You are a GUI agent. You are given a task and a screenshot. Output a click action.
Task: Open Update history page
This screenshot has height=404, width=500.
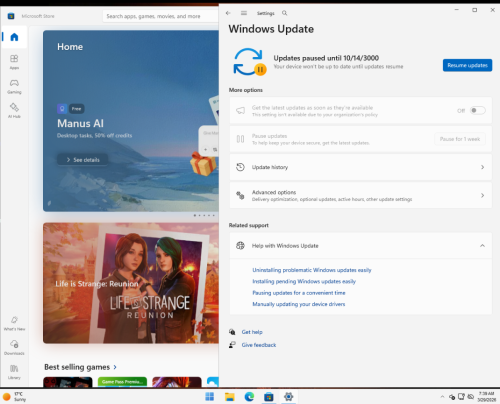[361, 167]
